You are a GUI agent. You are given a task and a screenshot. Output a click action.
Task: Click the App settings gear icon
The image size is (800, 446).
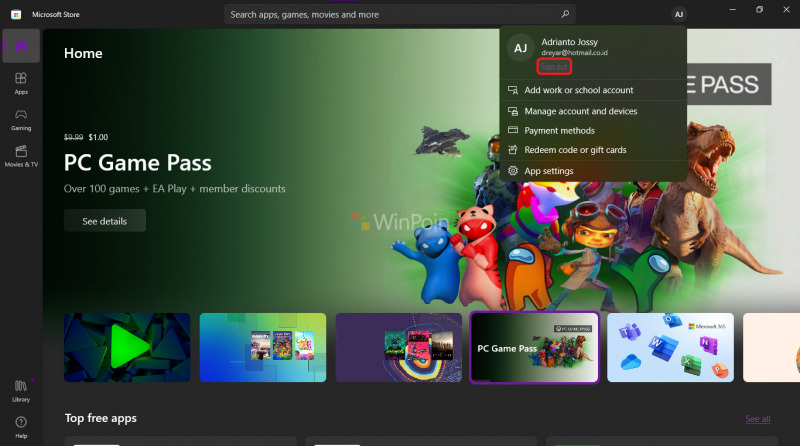click(513, 170)
